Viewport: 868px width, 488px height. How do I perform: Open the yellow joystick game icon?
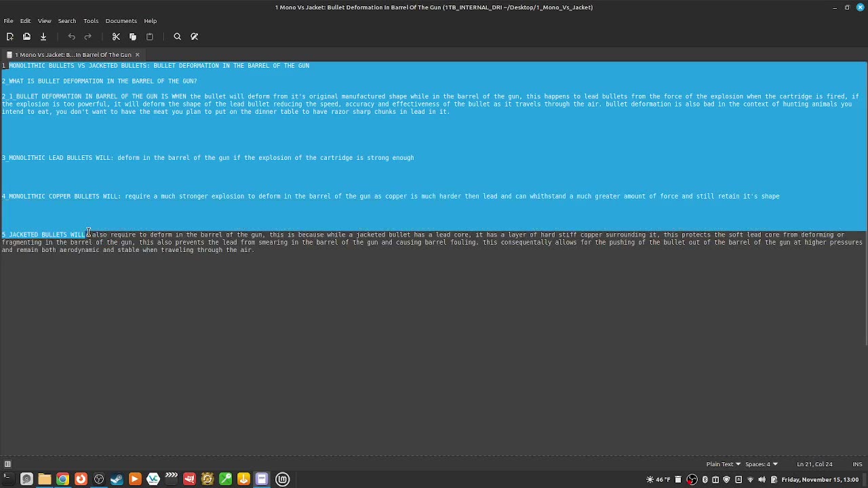coord(243,479)
